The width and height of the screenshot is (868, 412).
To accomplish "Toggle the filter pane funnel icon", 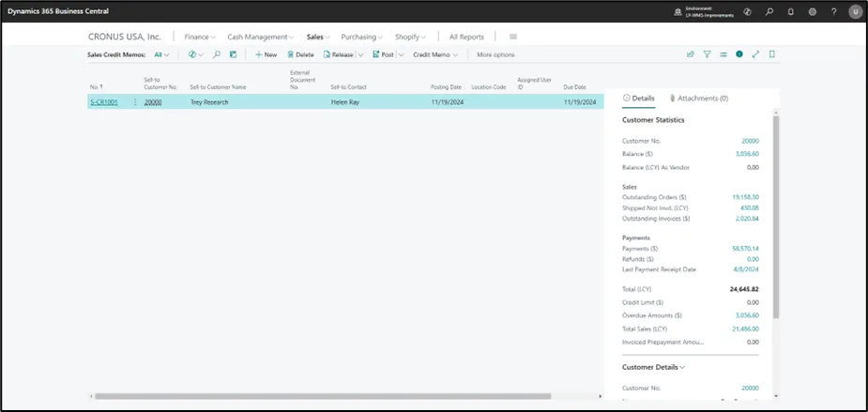I will 707,54.
